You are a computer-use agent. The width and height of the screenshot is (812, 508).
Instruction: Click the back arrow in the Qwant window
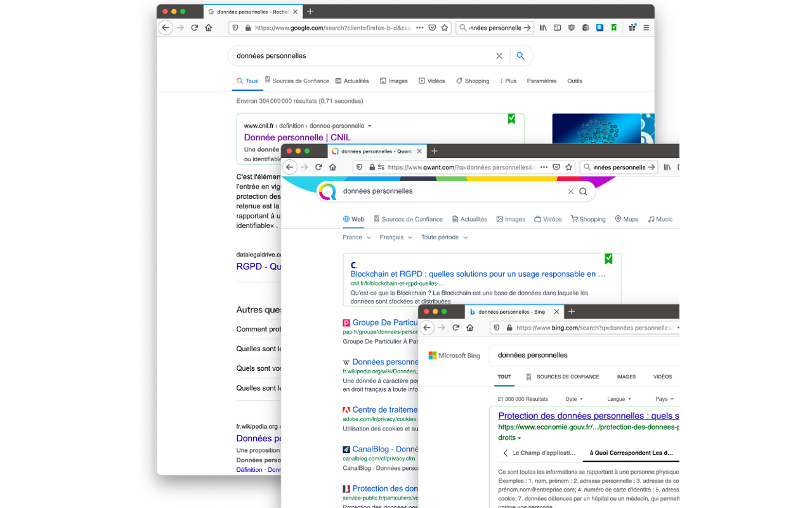point(290,167)
